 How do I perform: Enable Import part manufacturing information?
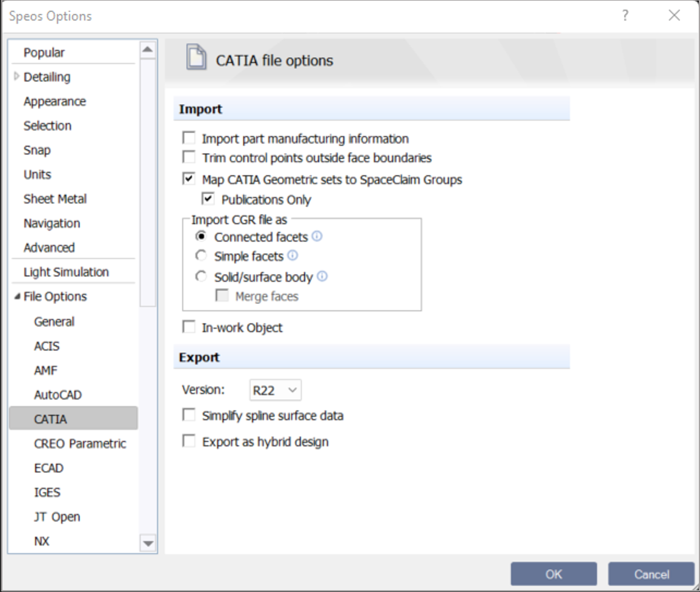(x=189, y=138)
